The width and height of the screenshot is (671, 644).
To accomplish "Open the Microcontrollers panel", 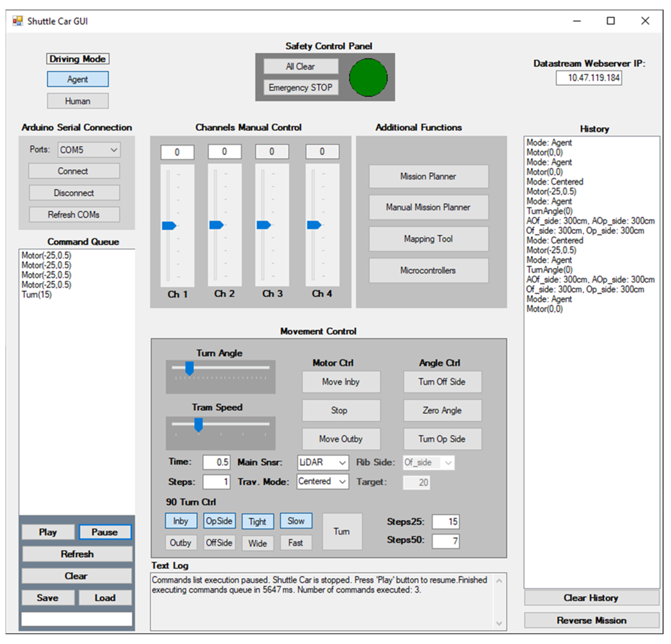I will 428,270.
